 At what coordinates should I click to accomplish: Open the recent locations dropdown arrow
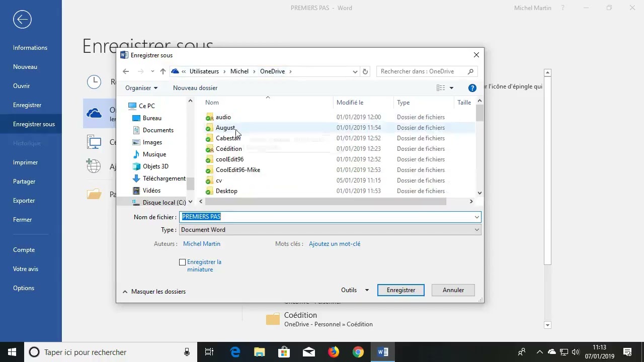pos(152,71)
